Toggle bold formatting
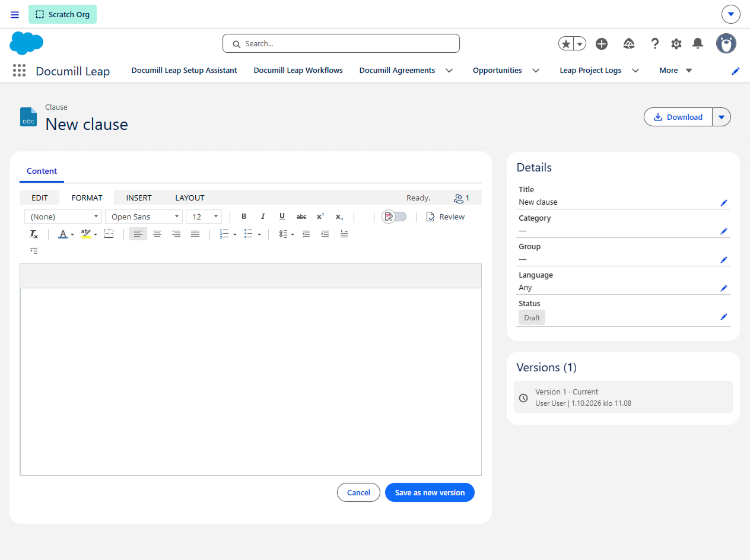Image resolution: width=750 pixels, height=560 pixels. (x=244, y=217)
